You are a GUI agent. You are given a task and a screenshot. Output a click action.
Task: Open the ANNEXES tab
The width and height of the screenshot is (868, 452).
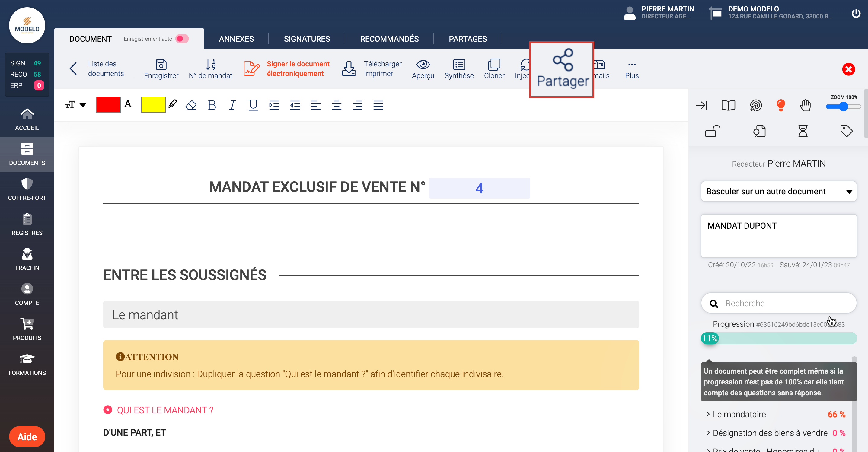click(236, 39)
